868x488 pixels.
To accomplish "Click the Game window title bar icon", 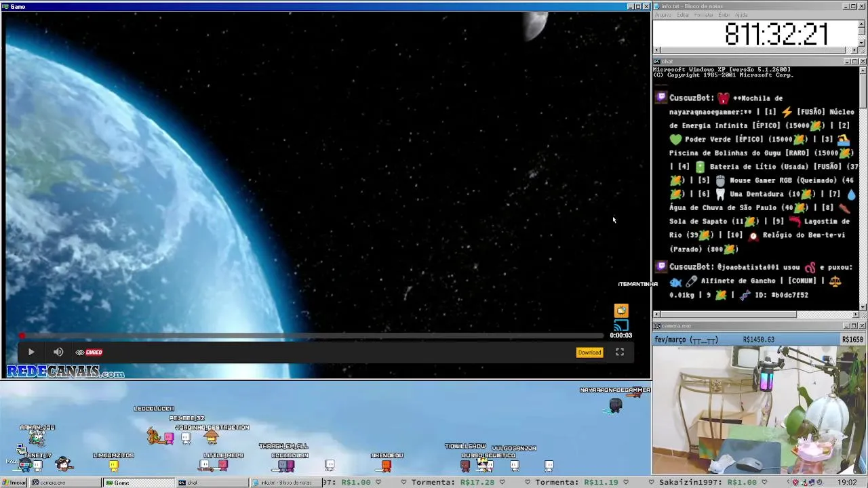I will pyautogui.click(x=5, y=6).
